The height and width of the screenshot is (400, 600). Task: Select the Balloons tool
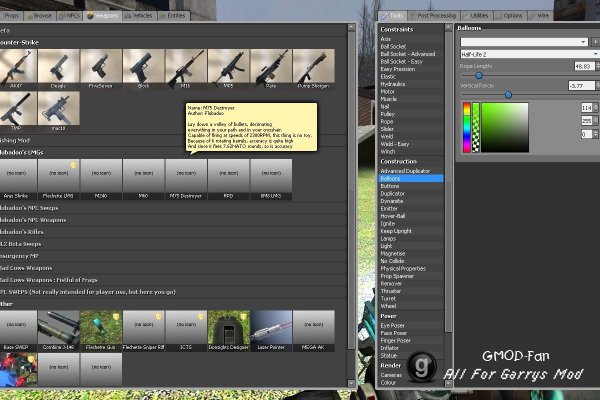point(411,178)
